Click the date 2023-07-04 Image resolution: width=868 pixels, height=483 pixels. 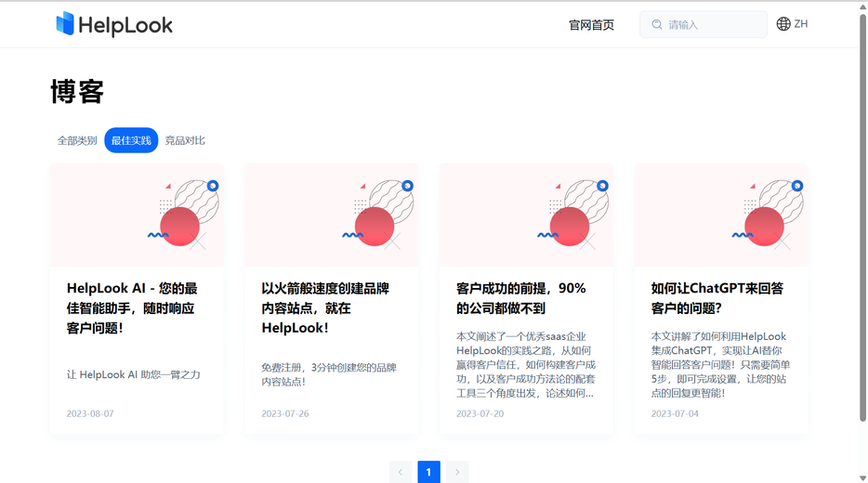pyautogui.click(x=675, y=414)
